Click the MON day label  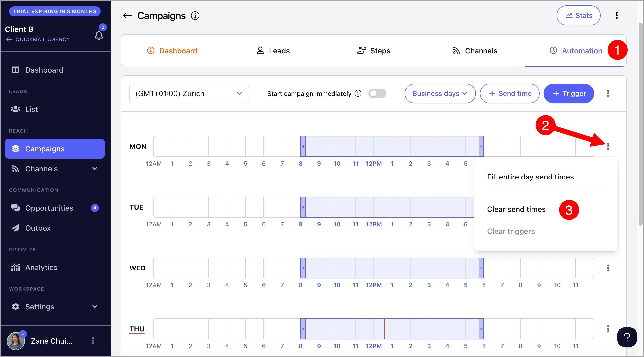pos(138,147)
